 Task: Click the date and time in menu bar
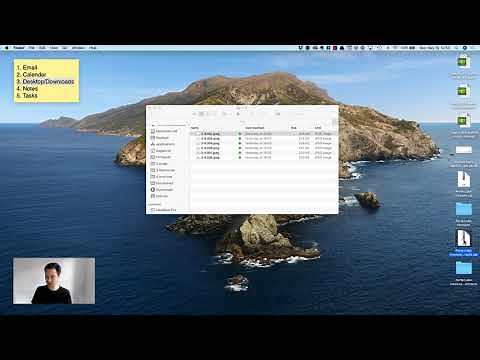tap(435, 48)
